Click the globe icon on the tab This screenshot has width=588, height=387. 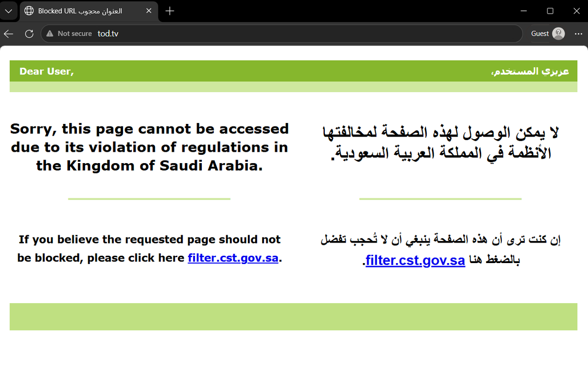pyautogui.click(x=29, y=11)
